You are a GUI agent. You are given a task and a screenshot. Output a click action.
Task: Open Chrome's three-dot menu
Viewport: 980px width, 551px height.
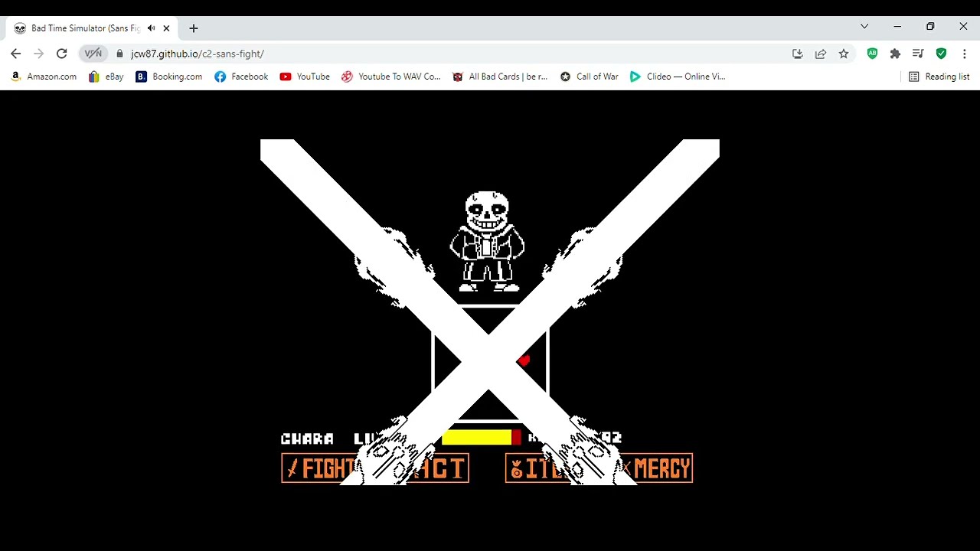tap(964, 54)
